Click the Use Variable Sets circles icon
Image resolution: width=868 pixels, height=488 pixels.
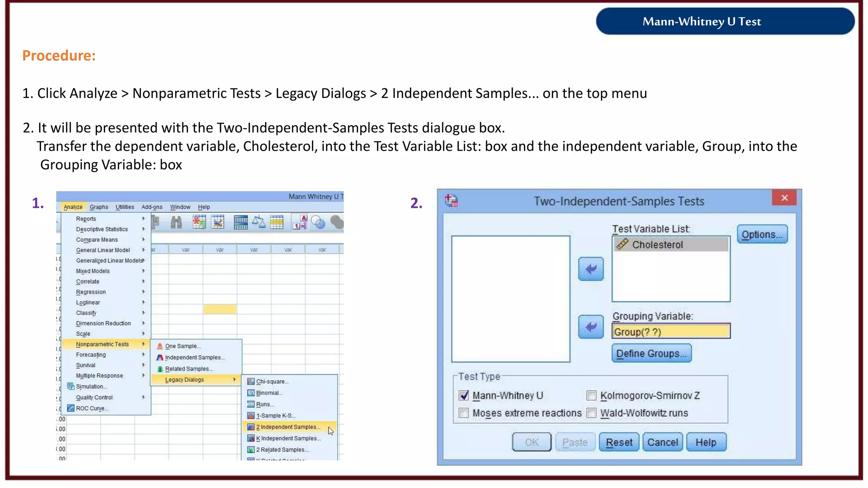pos(318,222)
